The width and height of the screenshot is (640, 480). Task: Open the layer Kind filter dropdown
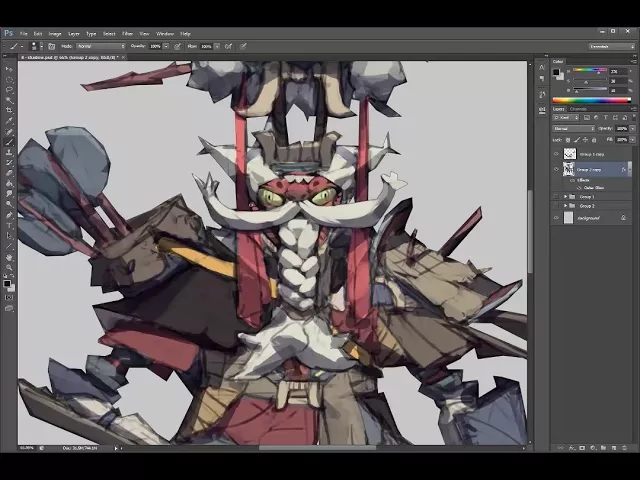point(566,118)
